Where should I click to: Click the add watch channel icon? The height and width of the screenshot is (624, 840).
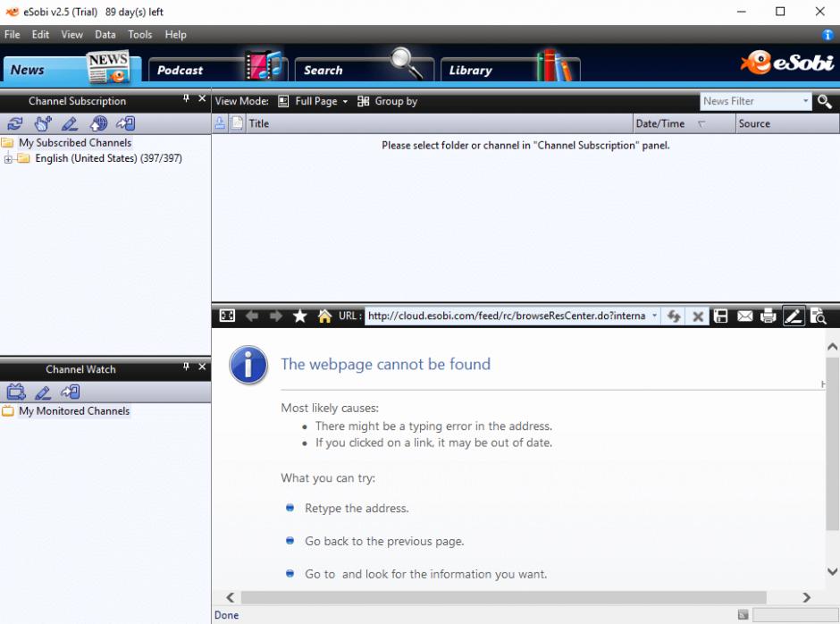click(x=16, y=392)
